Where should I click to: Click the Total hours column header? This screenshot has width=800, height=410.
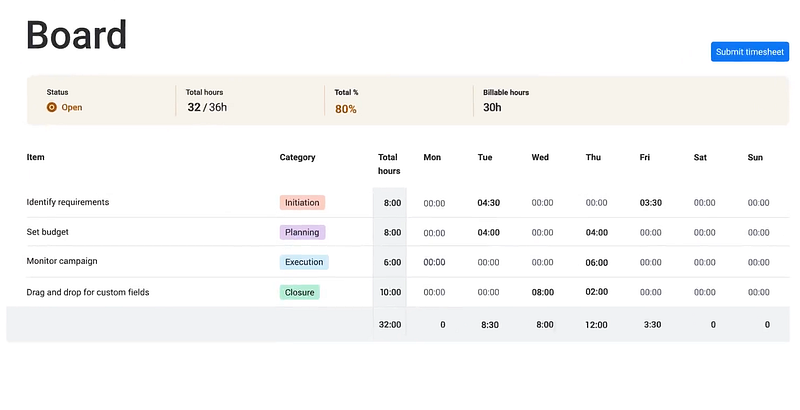[389, 164]
